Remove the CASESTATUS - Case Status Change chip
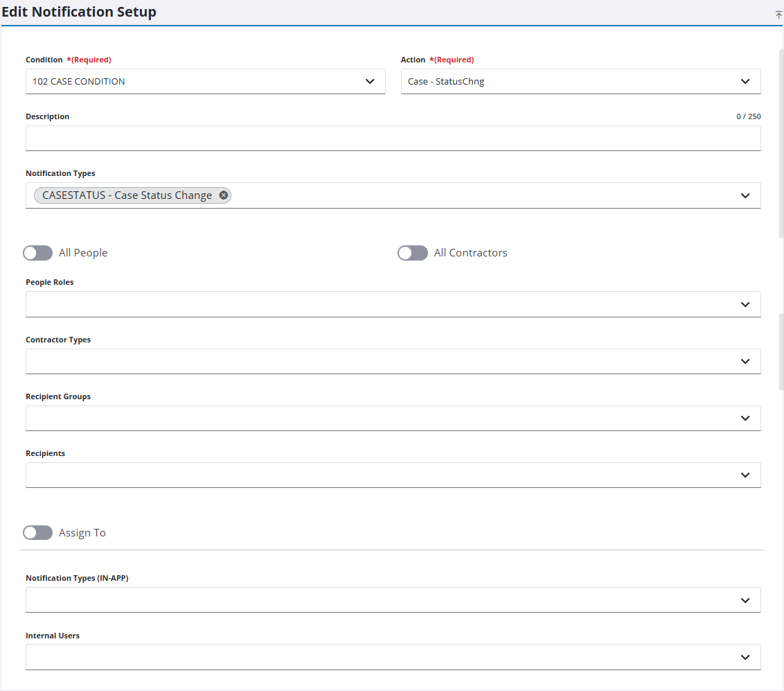 pyautogui.click(x=223, y=195)
